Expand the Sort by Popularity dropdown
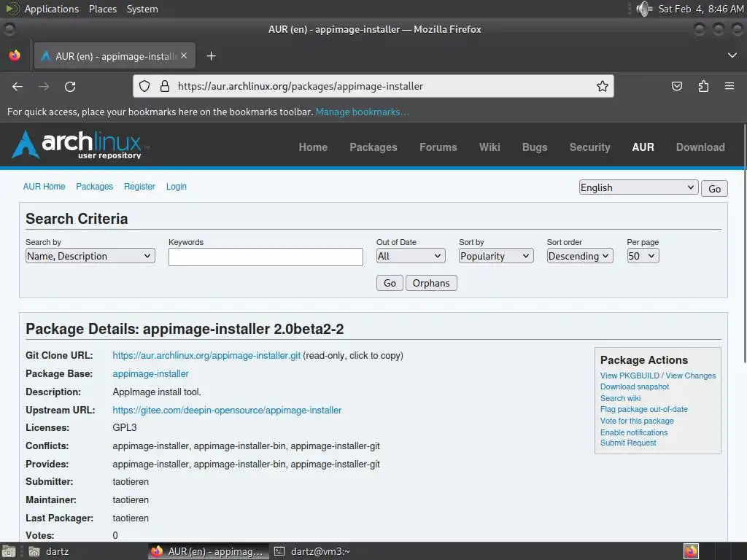This screenshot has width=747, height=560. coord(496,256)
